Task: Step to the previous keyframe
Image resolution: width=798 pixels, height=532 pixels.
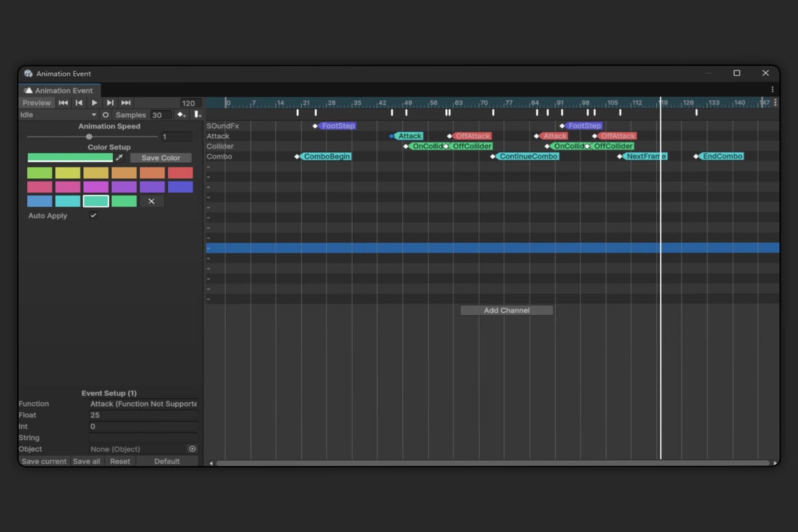Action: click(x=79, y=103)
